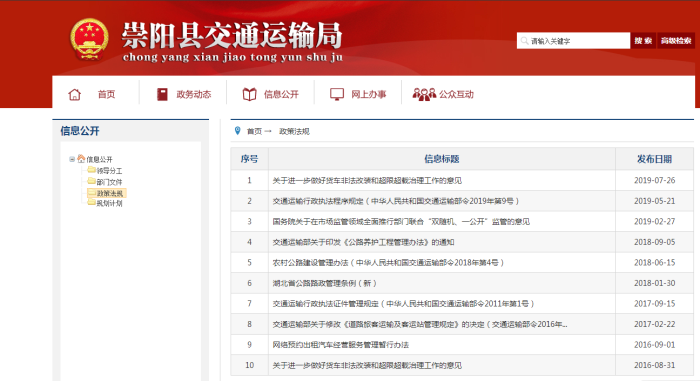Click the 序号 column header

pos(249,159)
